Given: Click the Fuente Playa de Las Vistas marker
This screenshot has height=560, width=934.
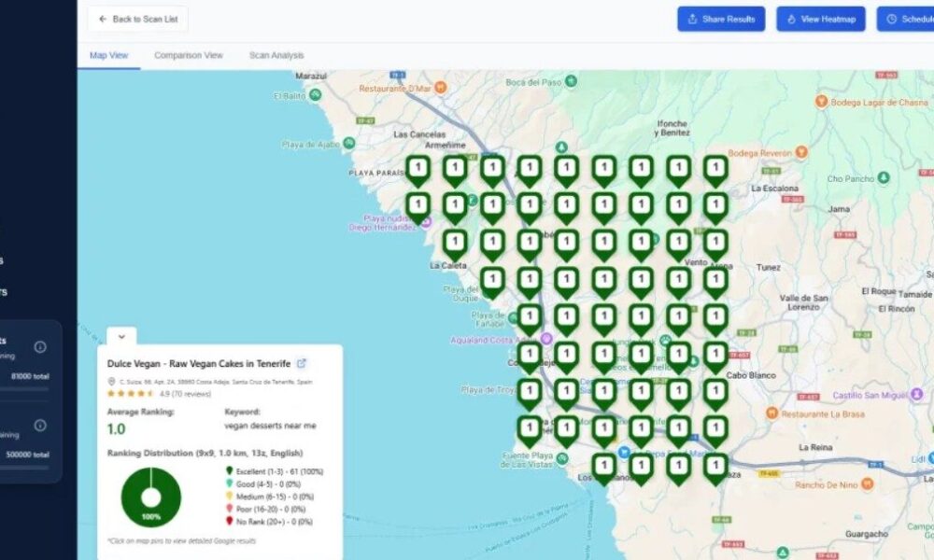Looking at the screenshot, I should [x=561, y=458].
